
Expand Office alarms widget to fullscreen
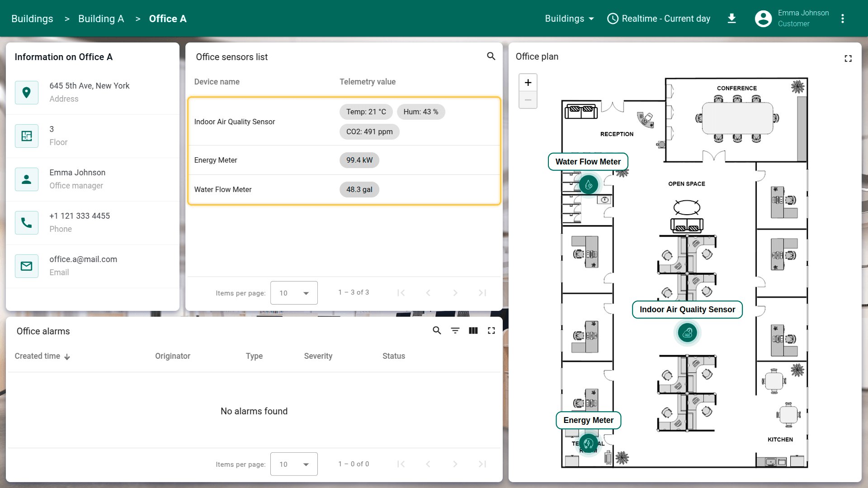coord(491,331)
